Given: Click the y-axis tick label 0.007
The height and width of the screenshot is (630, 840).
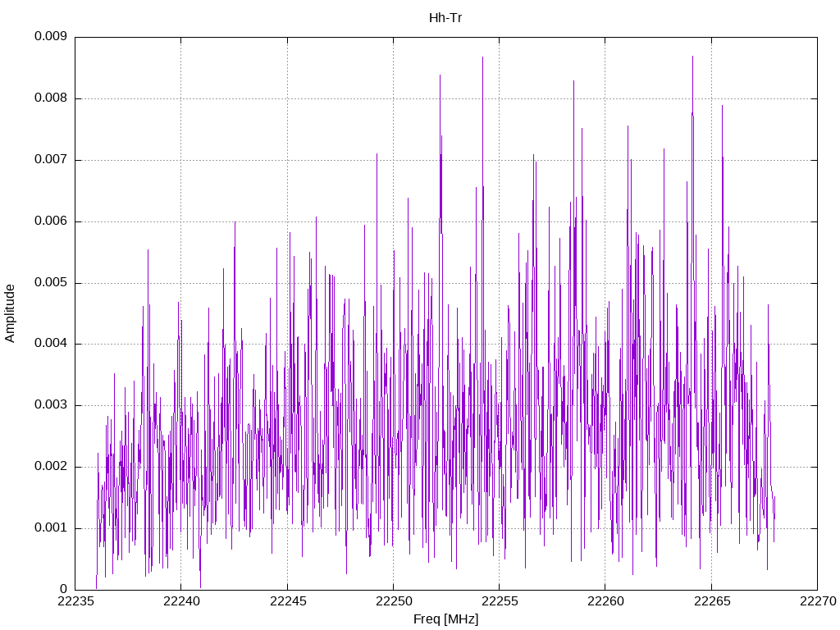Looking at the screenshot, I should (x=51, y=160).
